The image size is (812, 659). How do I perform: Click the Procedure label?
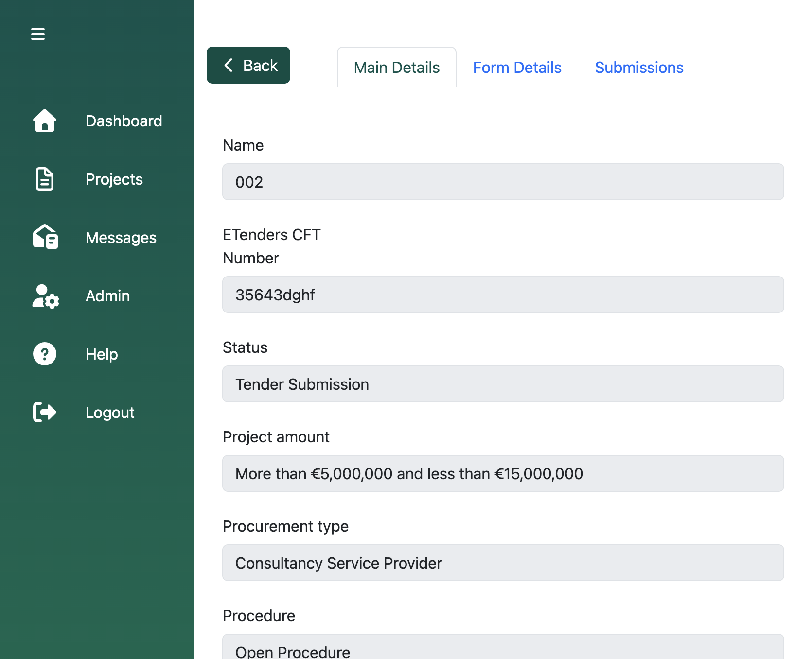click(259, 616)
